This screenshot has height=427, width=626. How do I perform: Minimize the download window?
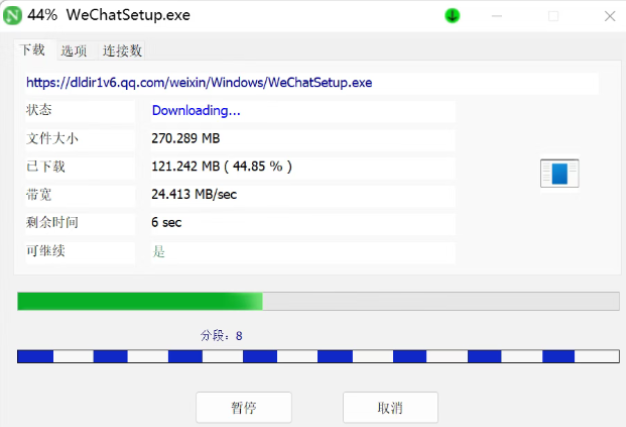[x=497, y=16]
